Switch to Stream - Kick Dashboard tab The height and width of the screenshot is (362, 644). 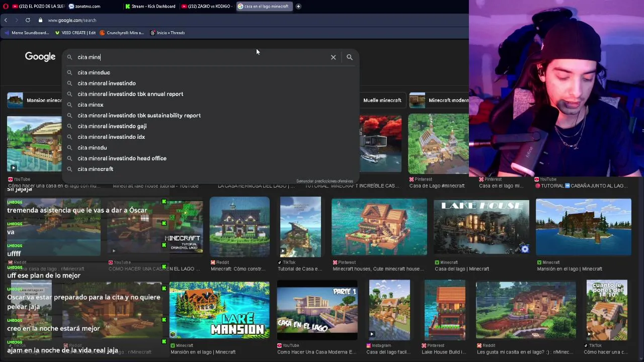pos(151,7)
